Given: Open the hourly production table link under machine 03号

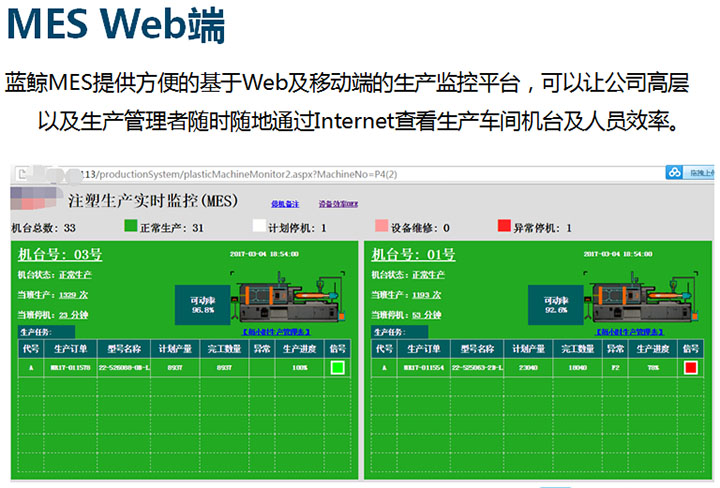Looking at the screenshot, I should pyautogui.click(x=276, y=331).
